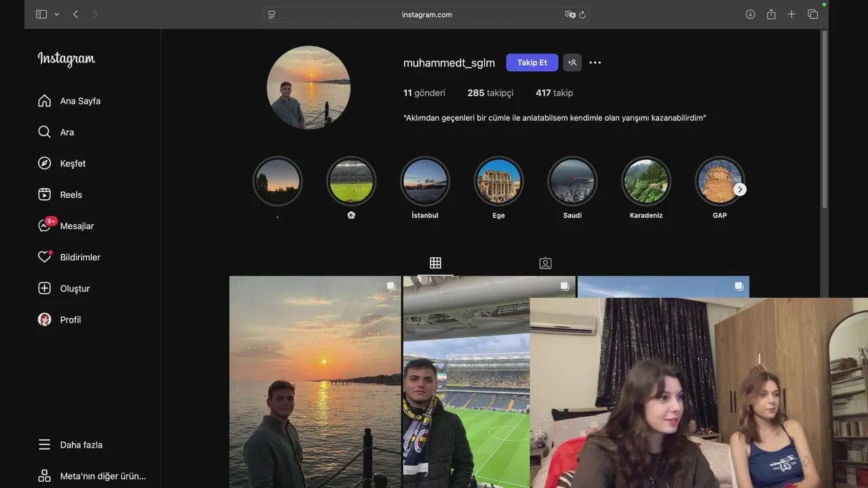
Task: Click the Safari sidebar toggle icon
Action: tap(41, 14)
